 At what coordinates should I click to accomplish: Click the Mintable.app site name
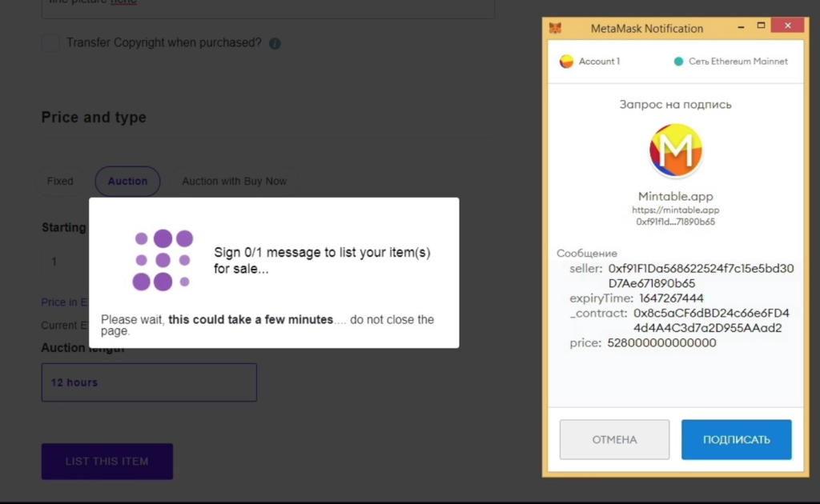tap(676, 196)
